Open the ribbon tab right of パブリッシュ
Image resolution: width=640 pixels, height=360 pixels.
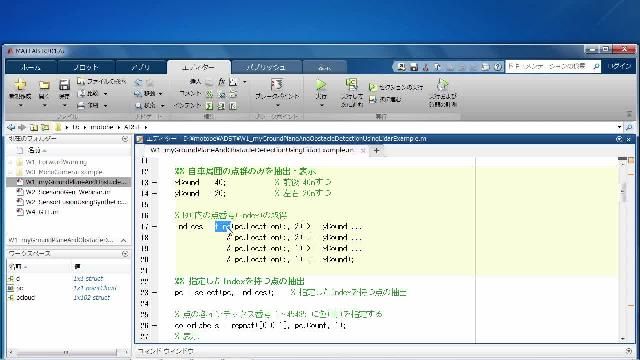coord(324,67)
